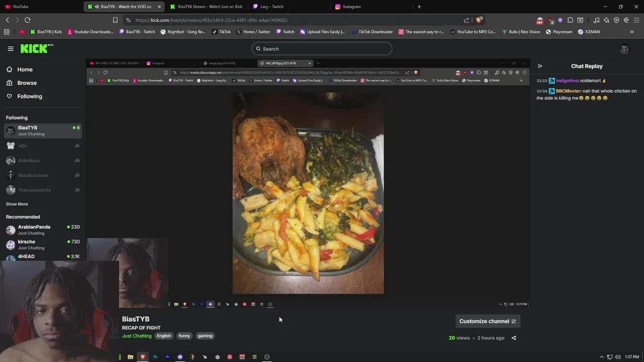Viewport: 644px width, 362px height.
Task: Open the Just Chatting category link
Action: pyautogui.click(x=136, y=336)
